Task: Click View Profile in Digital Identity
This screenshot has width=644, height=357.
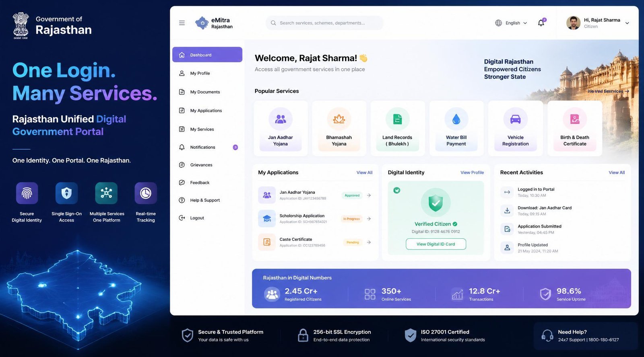Action: click(472, 172)
